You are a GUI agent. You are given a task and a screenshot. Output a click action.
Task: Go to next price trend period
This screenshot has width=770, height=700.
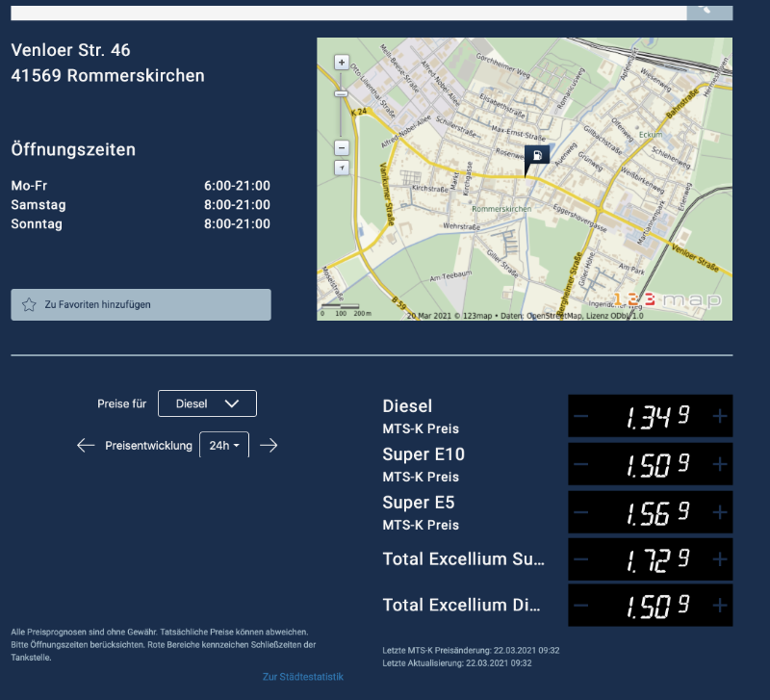(269, 445)
